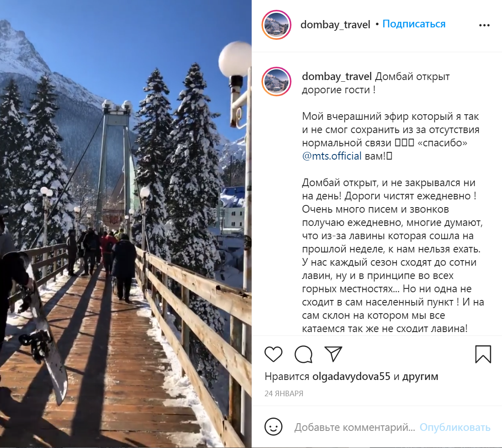Viewport: 502px width, 448px height.
Task: Open the dombay_travel username in the caption
Action: 337,77
